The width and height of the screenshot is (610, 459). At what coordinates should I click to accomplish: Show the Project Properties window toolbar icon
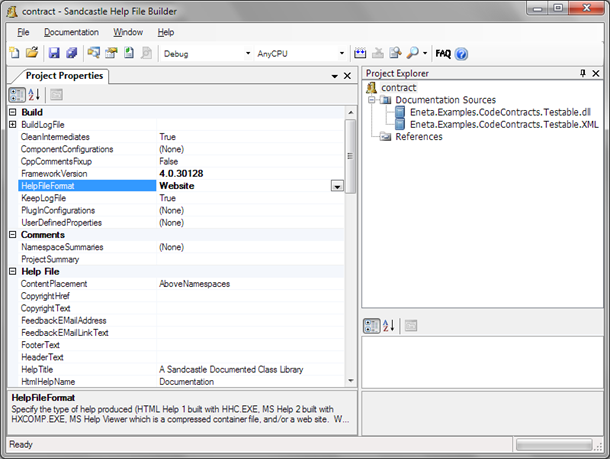tap(111, 53)
